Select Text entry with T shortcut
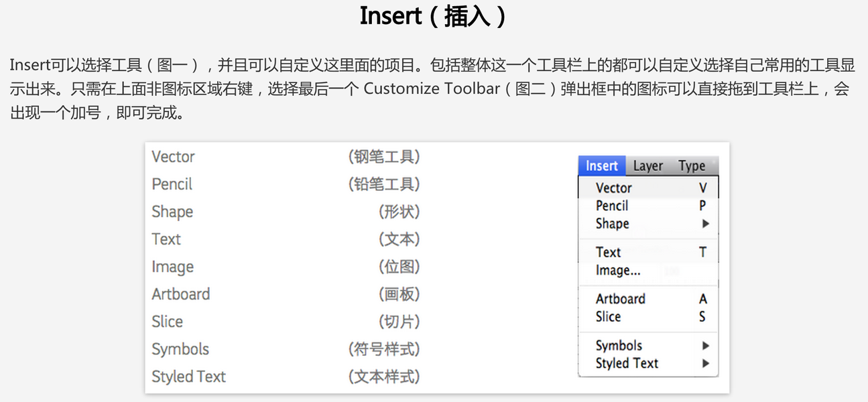Image resolution: width=868 pixels, height=402 pixels. (609, 253)
